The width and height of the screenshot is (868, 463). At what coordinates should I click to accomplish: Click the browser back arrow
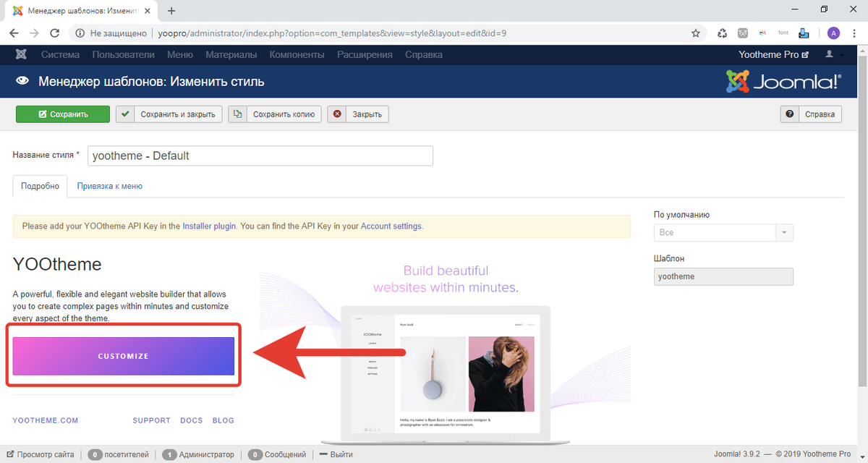(14, 33)
